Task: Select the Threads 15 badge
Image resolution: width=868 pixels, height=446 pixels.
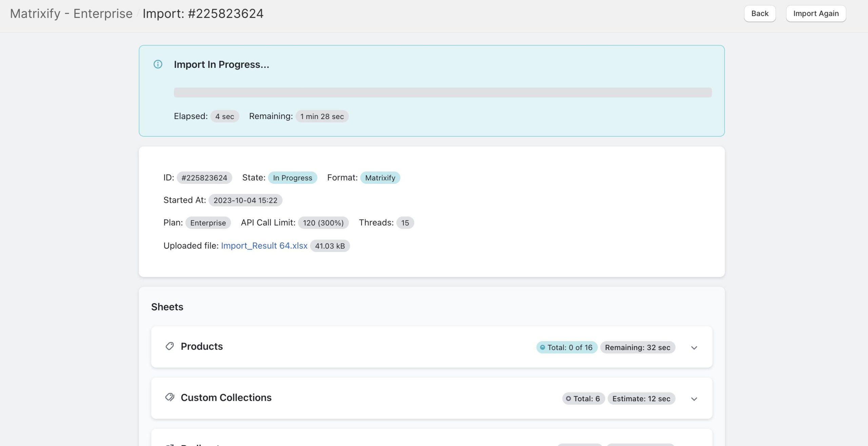Action: coord(405,223)
